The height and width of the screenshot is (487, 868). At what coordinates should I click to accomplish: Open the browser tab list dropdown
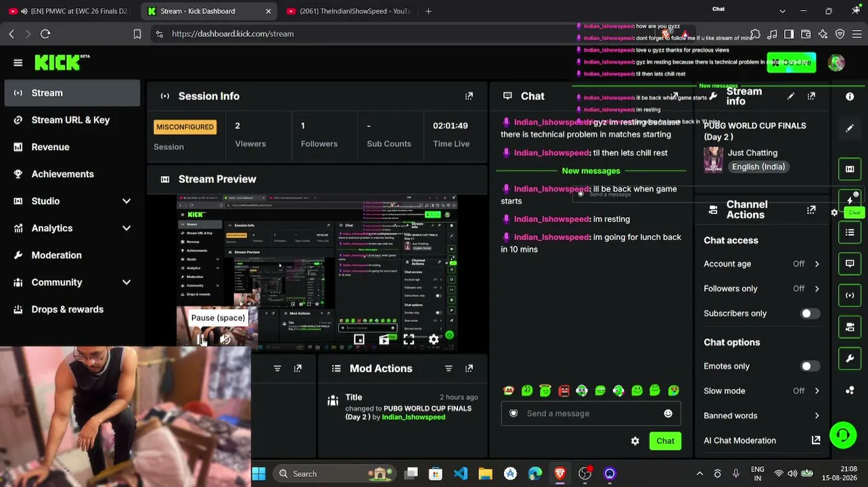(782, 11)
